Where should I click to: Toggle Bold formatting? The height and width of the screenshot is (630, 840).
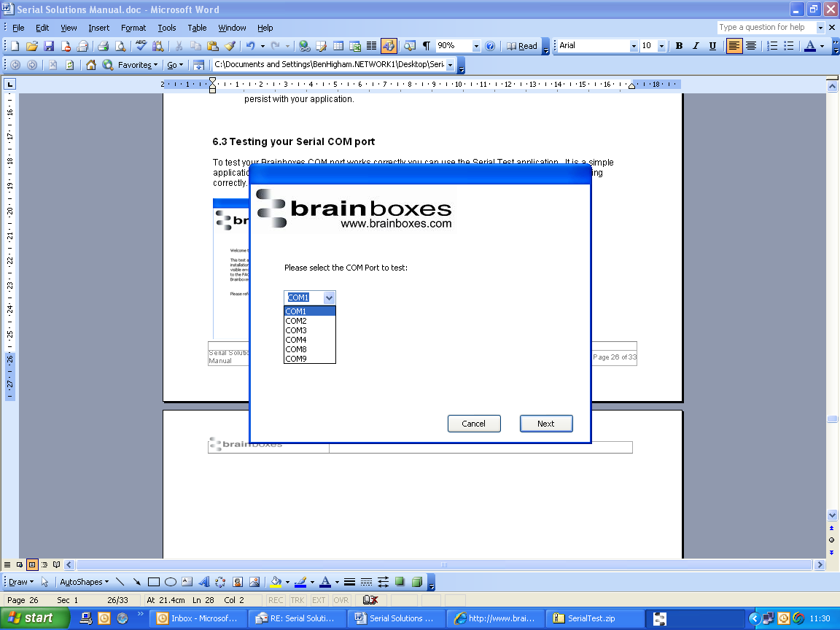coord(679,46)
